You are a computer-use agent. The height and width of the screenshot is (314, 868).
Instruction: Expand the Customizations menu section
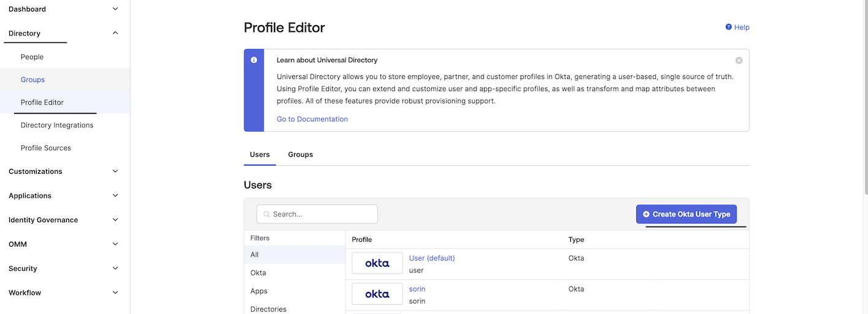click(x=115, y=171)
